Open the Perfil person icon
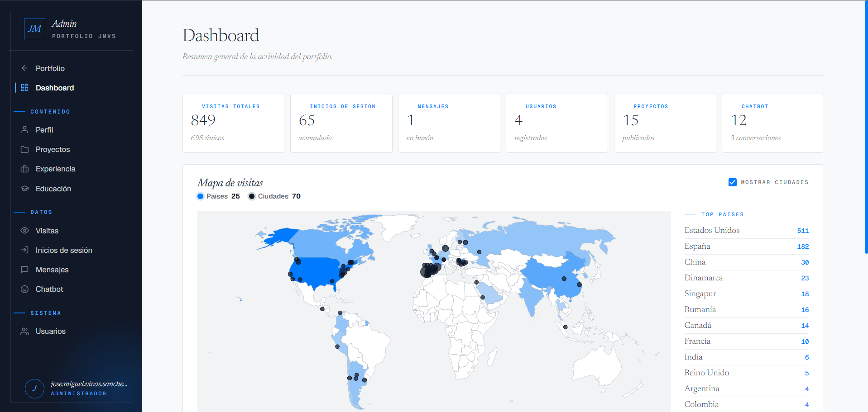The width and height of the screenshot is (868, 412). (x=24, y=130)
